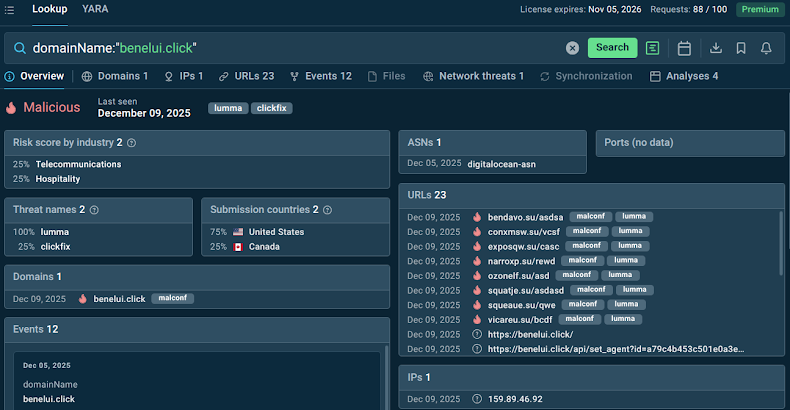Click help icon next to Submission countries
Viewport: 790px width, 410px height.
pyautogui.click(x=327, y=210)
